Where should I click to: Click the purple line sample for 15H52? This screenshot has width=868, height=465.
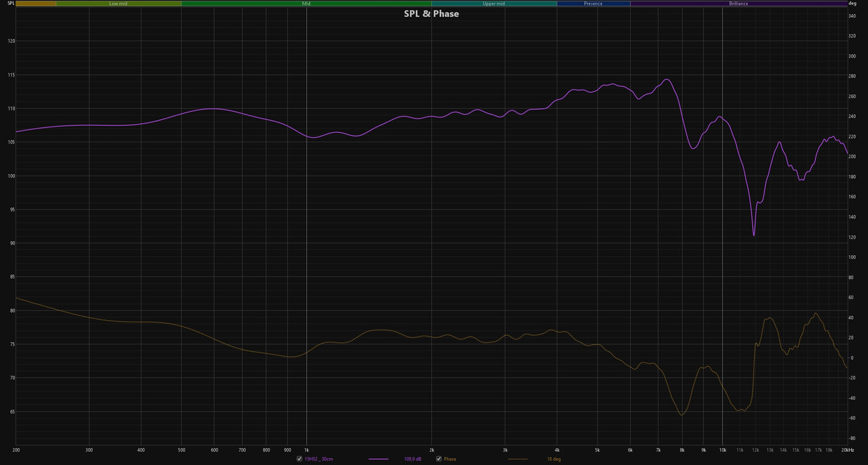(378, 459)
